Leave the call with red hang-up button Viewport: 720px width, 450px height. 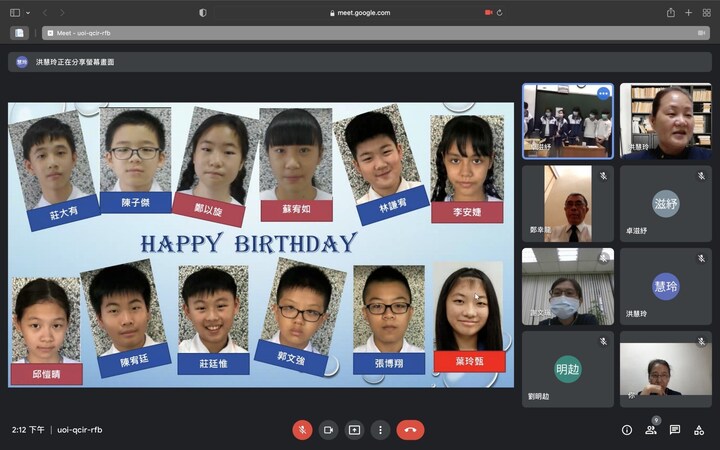[x=410, y=429]
